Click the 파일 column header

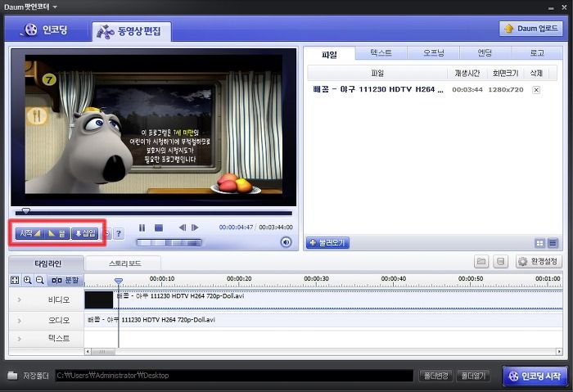point(377,74)
